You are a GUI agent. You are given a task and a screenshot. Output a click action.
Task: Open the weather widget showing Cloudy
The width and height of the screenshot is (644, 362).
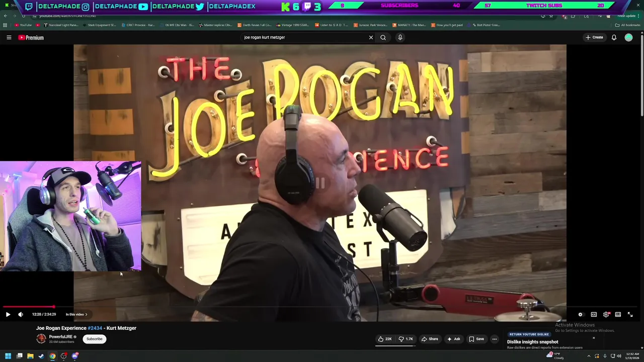coord(554,356)
